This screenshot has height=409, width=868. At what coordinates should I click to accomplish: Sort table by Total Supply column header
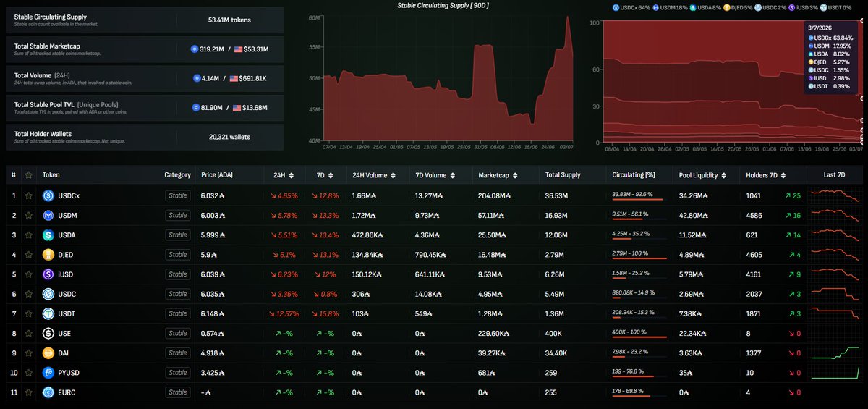pos(563,174)
